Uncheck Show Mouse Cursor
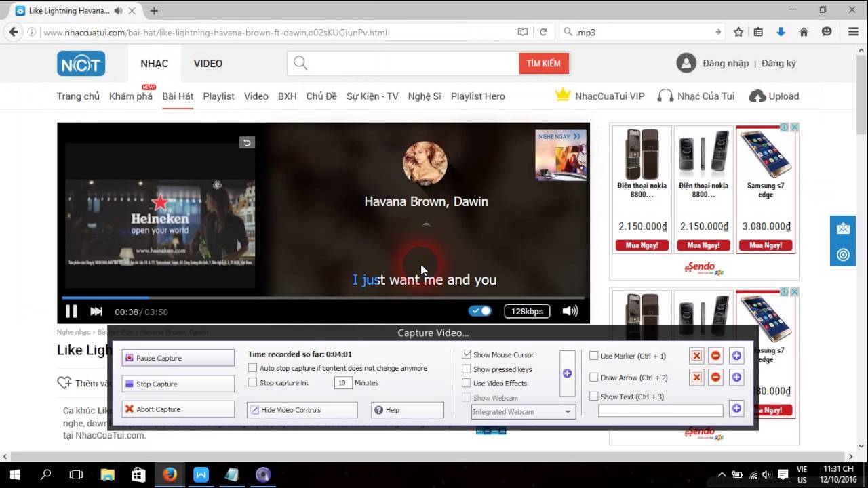868x488 pixels. tap(467, 354)
